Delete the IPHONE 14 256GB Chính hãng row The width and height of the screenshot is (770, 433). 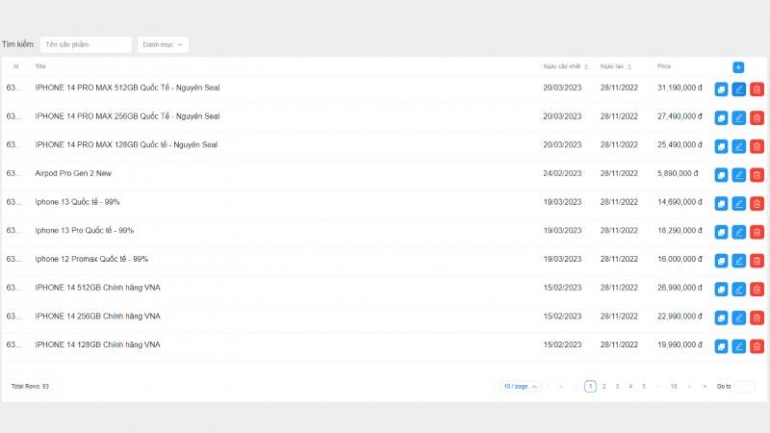click(757, 318)
